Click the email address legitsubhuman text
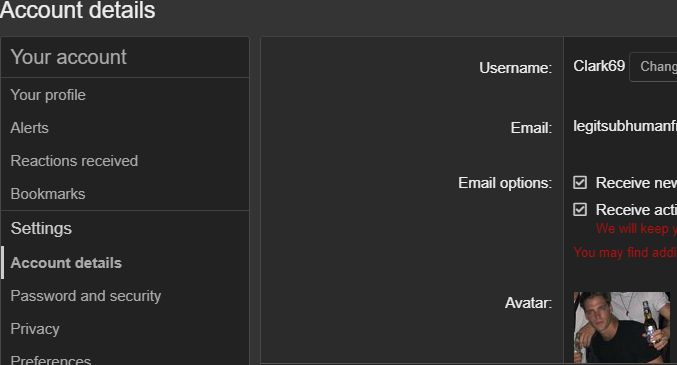The image size is (677, 365). pyautogui.click(x=625, y=126)
